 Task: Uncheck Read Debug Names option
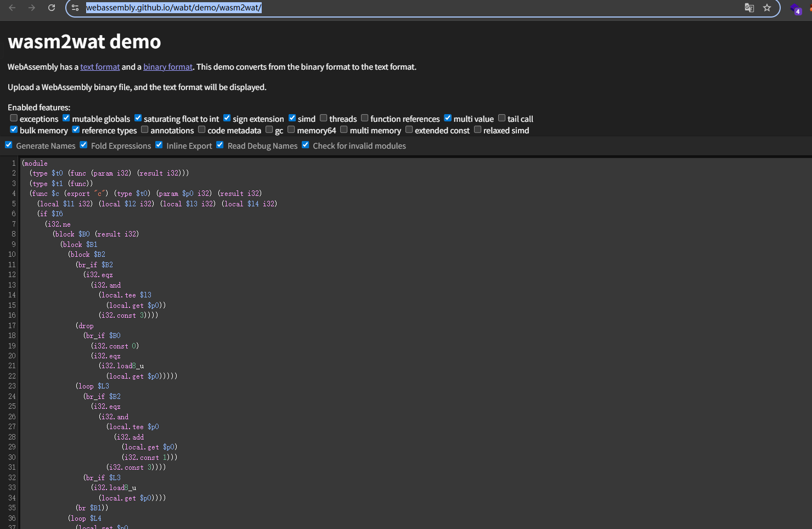point(219,145)
